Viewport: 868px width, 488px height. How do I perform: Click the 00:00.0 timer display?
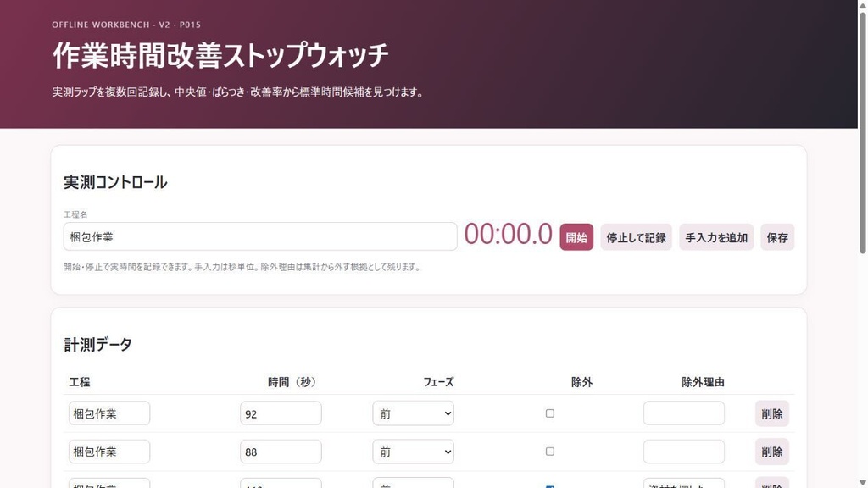tap(509, 234)
